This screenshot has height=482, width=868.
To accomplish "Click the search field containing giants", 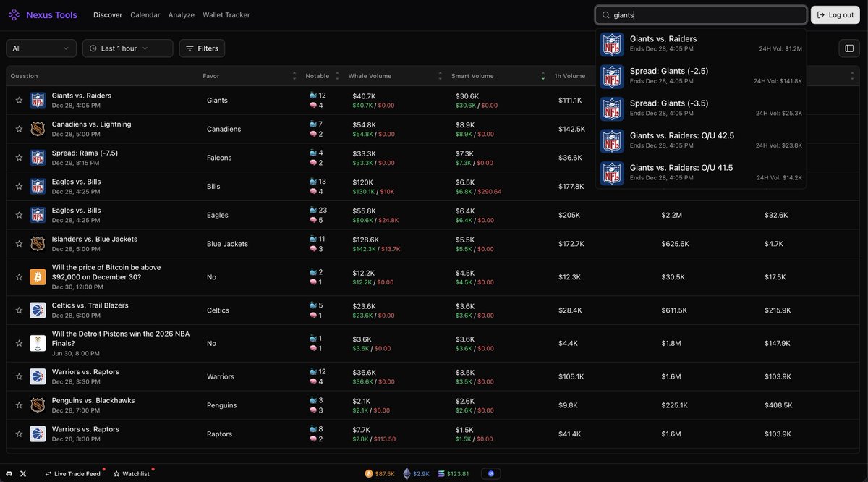I will coord(701,15).
